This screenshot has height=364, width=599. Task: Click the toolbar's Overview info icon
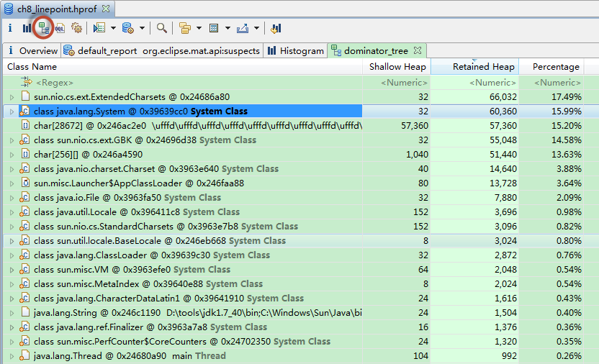coord(10,28)
